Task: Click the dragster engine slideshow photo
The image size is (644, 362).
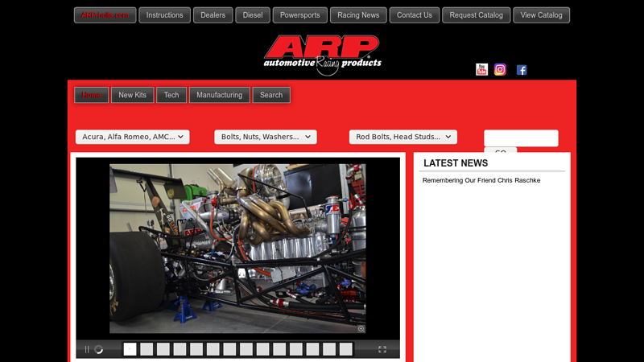Action: point(237,249)
